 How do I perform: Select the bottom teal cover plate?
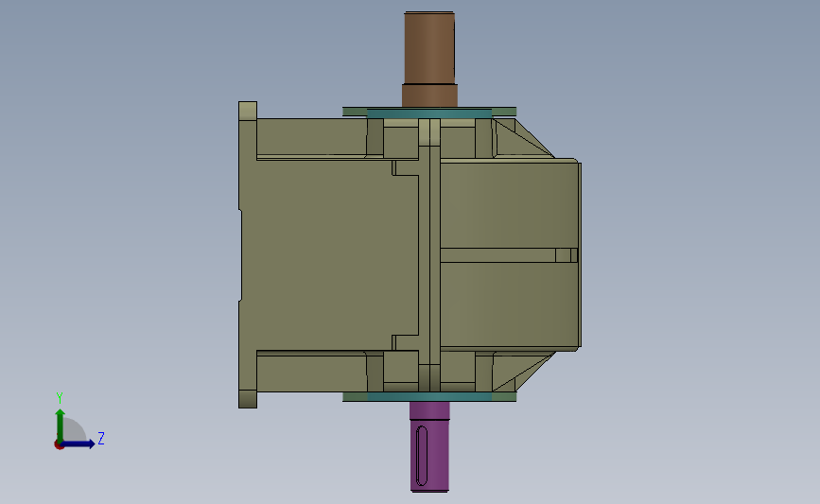click(x=429, y=397)
